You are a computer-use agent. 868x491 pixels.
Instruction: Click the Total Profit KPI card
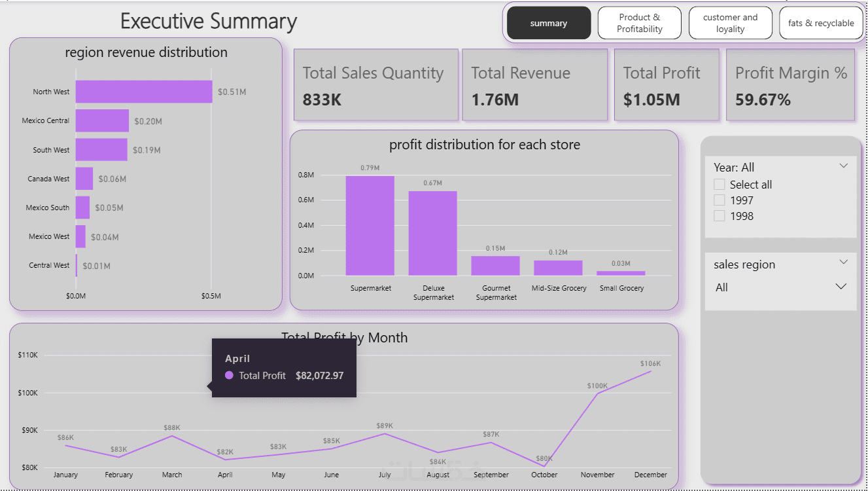pos(666,85)
